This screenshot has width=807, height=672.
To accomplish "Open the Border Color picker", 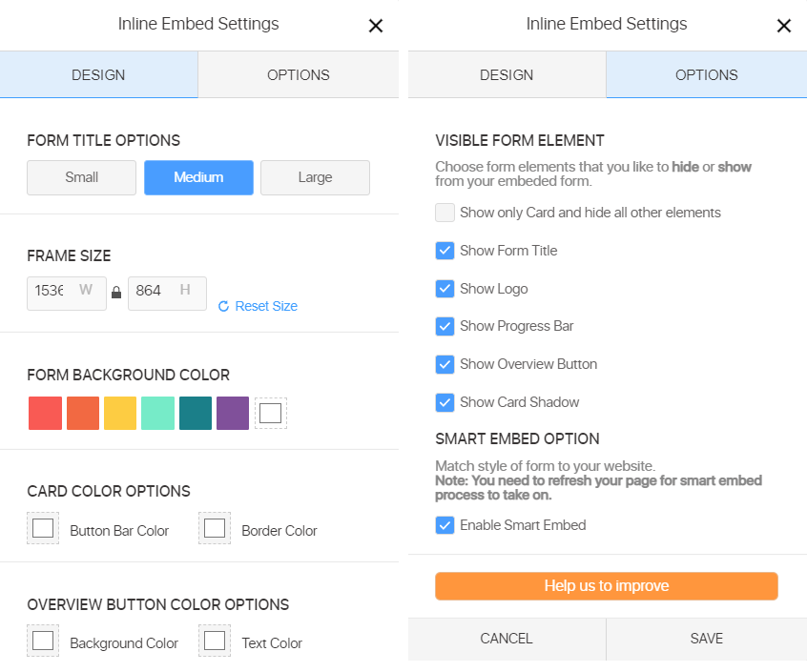I will click(215, 529).
